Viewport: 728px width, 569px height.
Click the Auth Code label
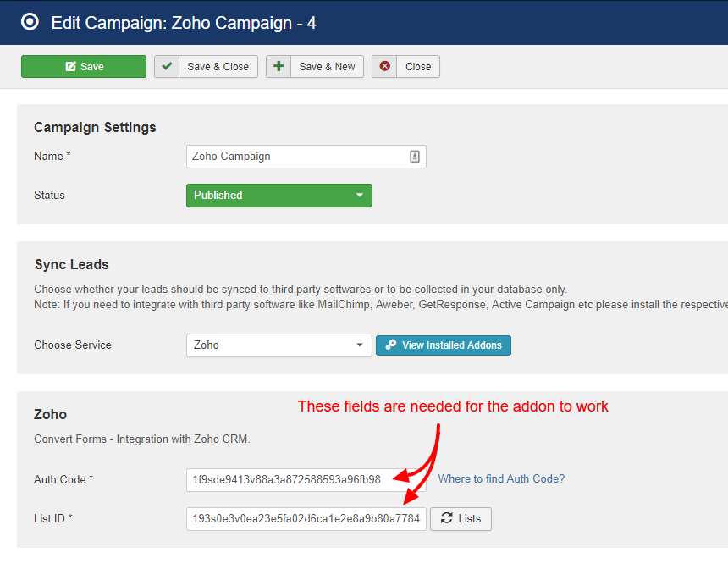click(63, 480)
